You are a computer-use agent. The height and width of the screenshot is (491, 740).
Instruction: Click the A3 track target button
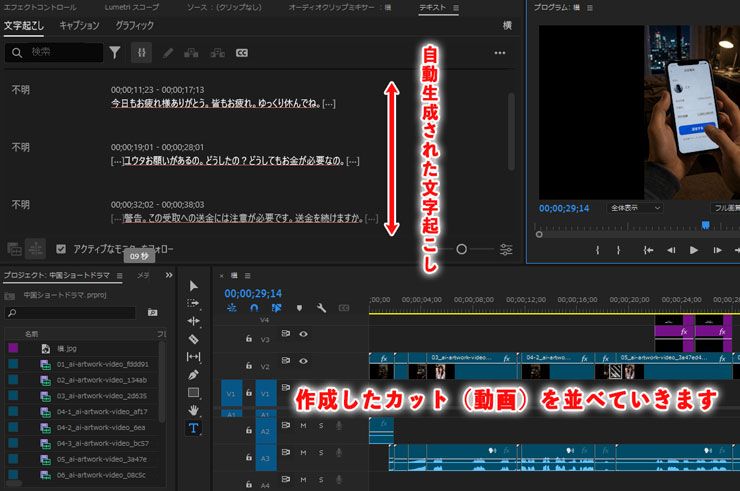(x=266, y=458)
